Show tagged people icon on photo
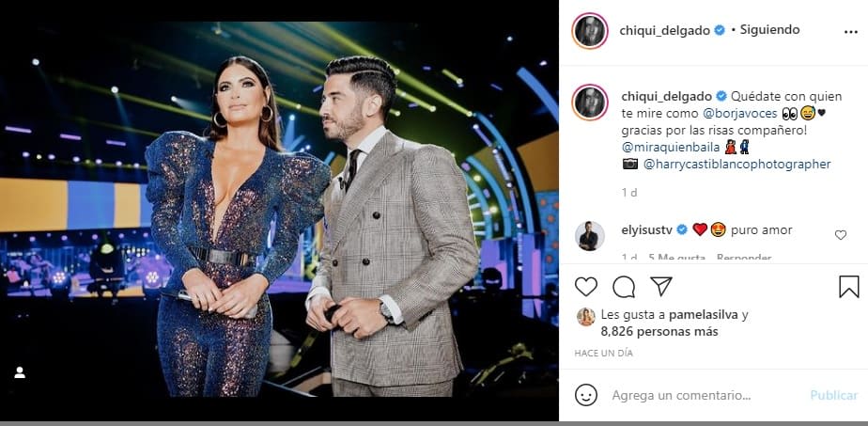The width and height of the screenshot is (868, 426). (x=20, y=372)
